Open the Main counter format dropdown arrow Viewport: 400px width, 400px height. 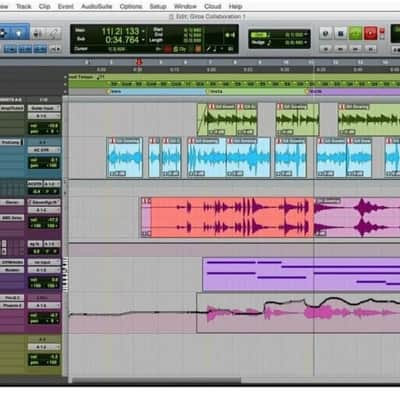[x=143, y=31]
